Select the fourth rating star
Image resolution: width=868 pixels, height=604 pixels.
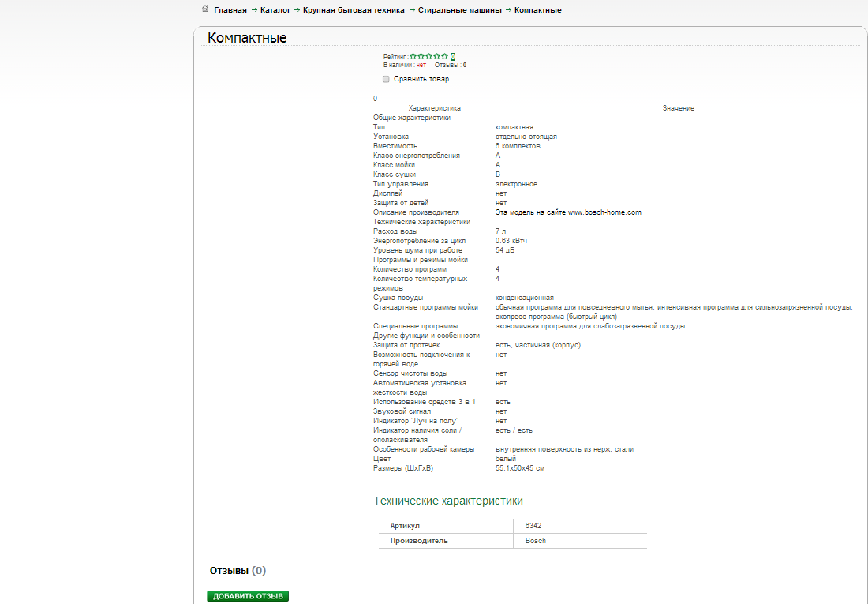point(437,57)
